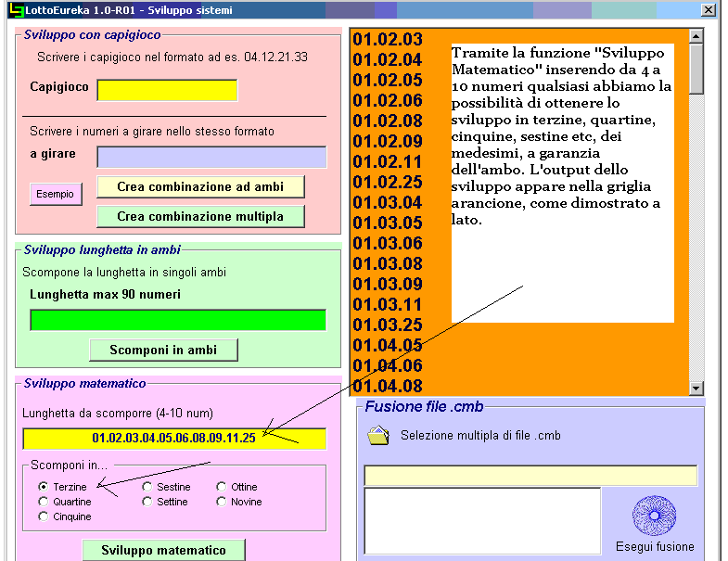Click Crea combinazione multipla button
Image resolution: width=728 pixels, height=561 pixels.
[200, 216]
